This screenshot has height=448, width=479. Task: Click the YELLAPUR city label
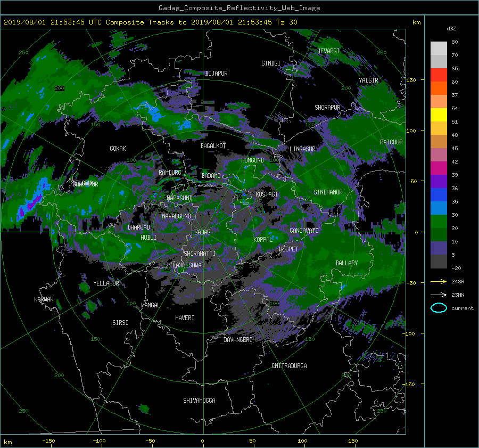pyautogui.click(x=106, y=283)
